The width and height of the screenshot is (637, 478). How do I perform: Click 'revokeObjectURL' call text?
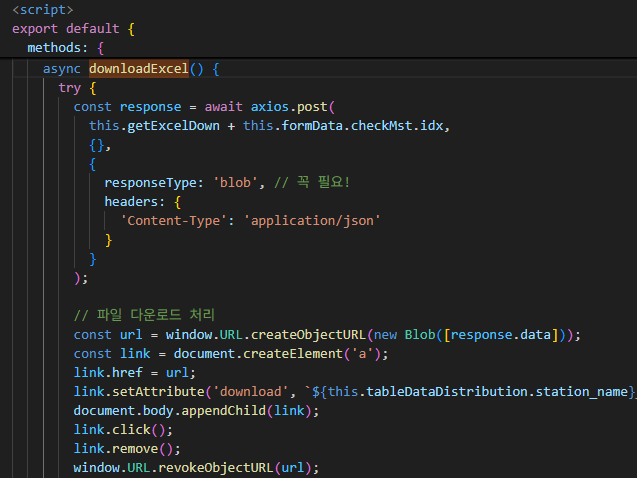[215, 468]
